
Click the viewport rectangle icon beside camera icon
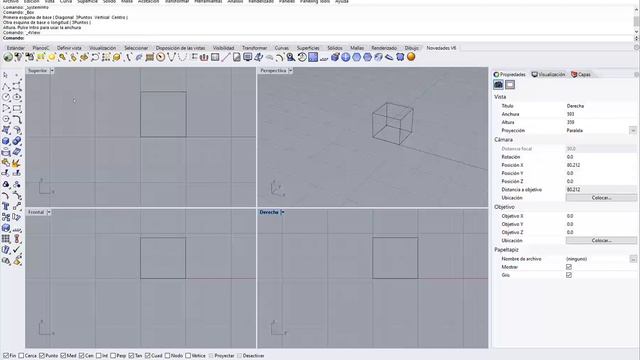(510, 84)
